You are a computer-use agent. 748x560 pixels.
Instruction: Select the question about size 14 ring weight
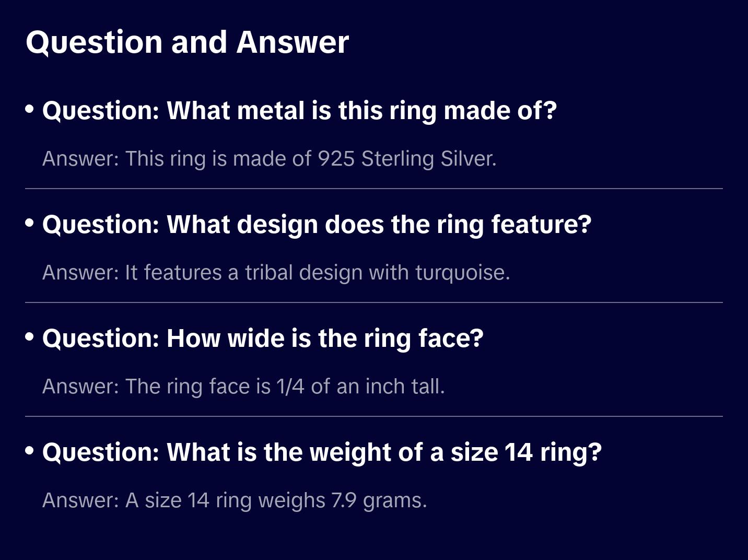tap(322, 452)
